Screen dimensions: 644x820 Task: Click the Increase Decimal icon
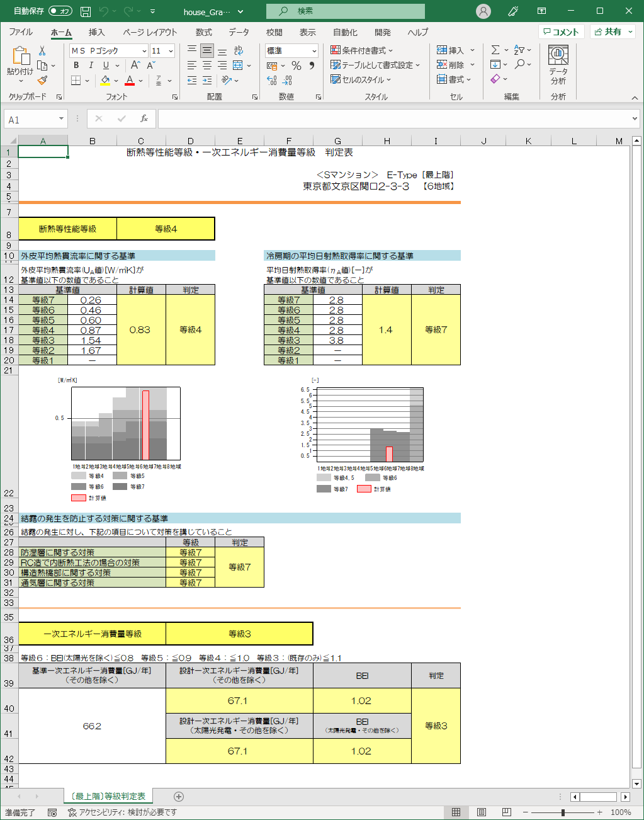[x=272, y=80]
